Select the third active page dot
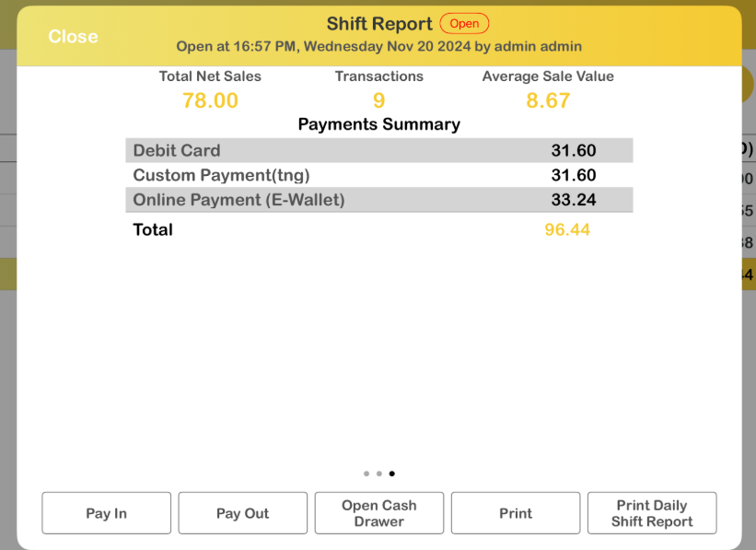The height and width of the screenshot is (550, 756). click(x=392, y=474)
